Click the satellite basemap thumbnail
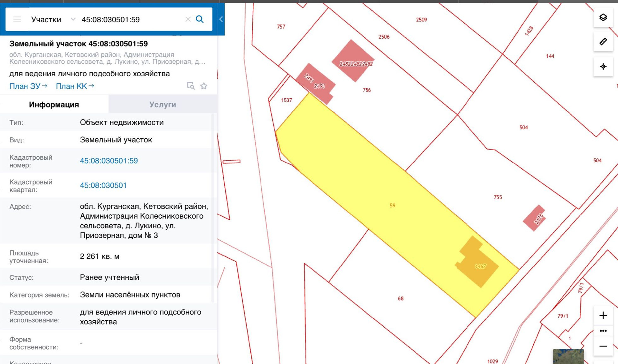The image size is (618, 364). (568, 356)
